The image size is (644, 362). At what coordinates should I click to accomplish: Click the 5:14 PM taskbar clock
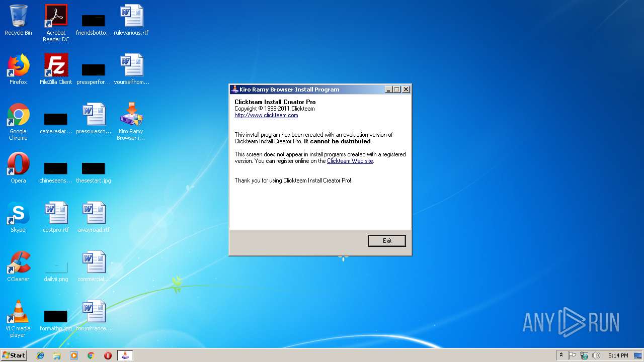pos(618,355)
